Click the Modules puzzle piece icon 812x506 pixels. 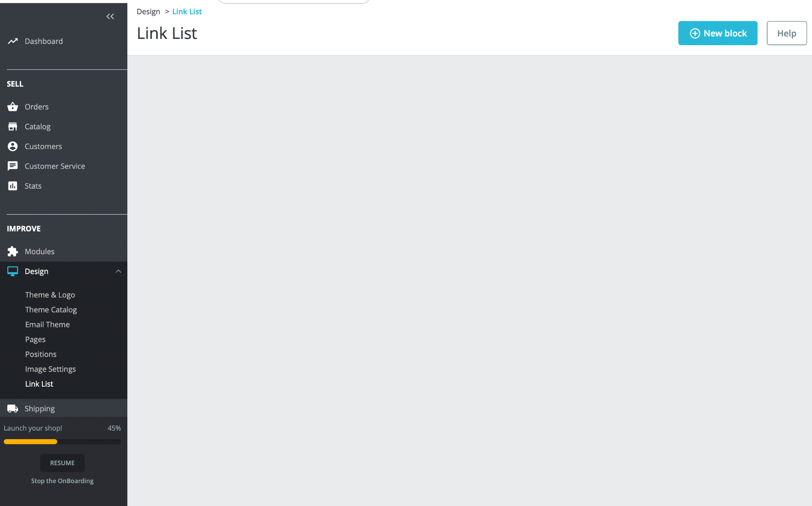(13, 251)
